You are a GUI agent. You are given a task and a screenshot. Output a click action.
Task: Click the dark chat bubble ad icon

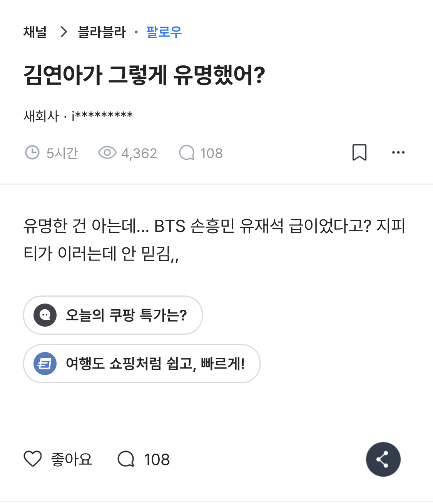45,315
